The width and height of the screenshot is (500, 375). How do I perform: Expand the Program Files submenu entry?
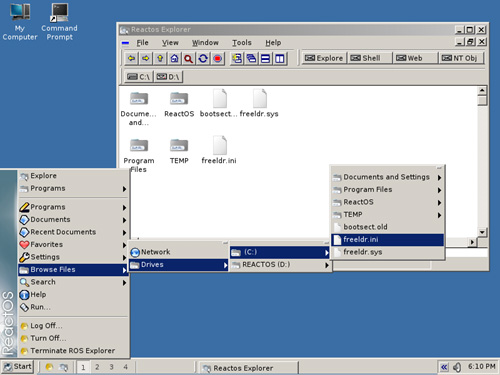pos(388,190)
